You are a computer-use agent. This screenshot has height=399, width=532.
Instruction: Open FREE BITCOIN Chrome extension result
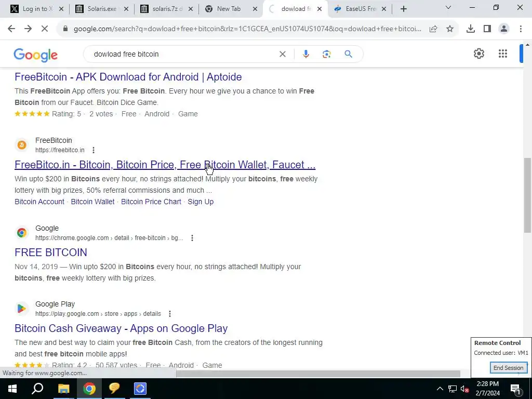click(x=51, y=252)
